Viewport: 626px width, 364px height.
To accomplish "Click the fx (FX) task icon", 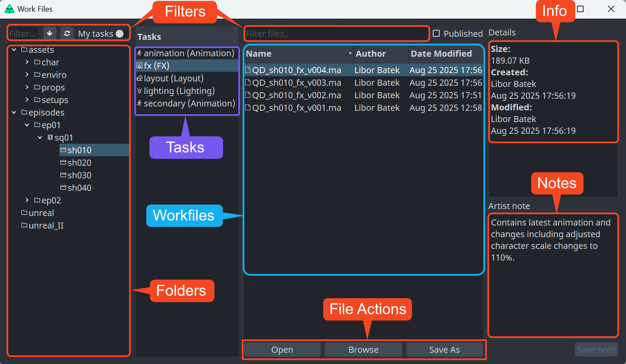I will (139, 66).
